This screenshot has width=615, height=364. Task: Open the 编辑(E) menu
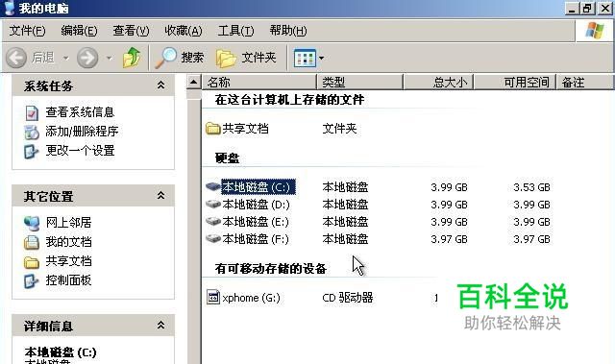(x=79, y=31)
